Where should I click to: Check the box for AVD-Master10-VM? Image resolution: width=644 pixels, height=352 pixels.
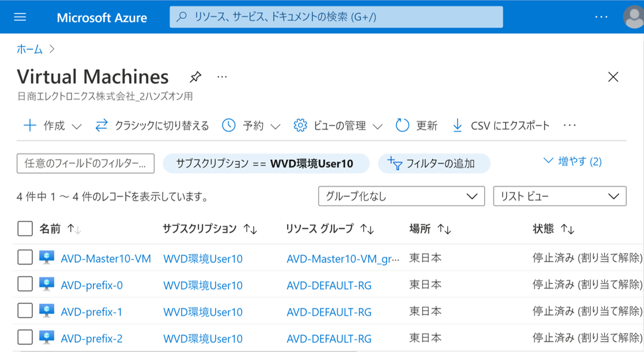[25, 258]
